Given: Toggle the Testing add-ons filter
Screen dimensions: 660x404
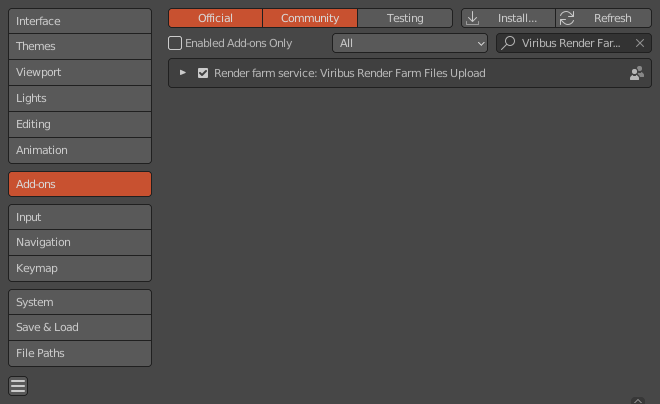Looking at the screenshot, I should [x=405, y=18].
